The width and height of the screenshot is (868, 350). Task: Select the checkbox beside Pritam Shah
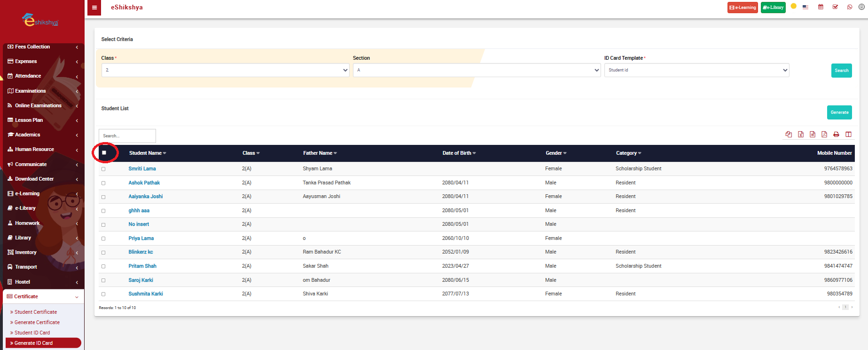103,266
